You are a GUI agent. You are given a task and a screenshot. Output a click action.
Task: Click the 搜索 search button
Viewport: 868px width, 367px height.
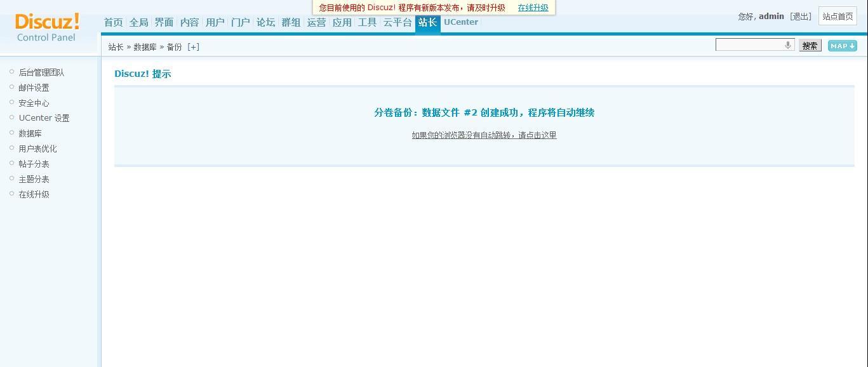(810, 45)
